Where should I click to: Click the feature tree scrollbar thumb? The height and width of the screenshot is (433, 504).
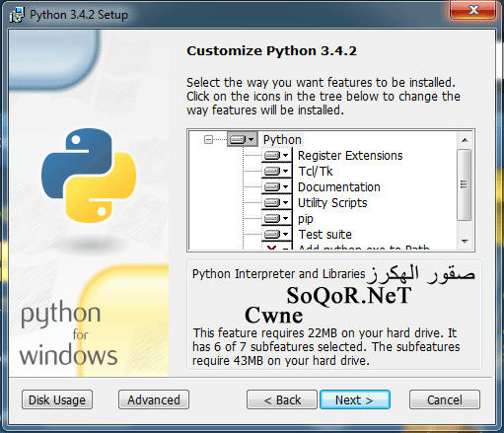tap(465, 184)
